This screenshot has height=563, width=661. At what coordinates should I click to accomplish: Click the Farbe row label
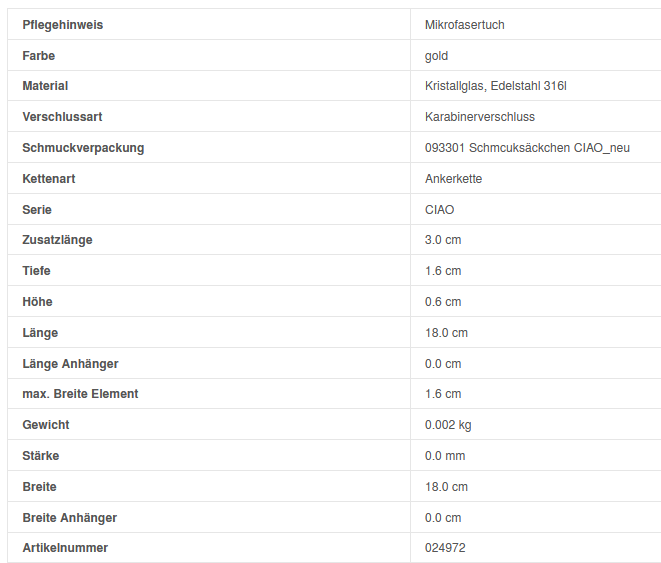point(39,55)
